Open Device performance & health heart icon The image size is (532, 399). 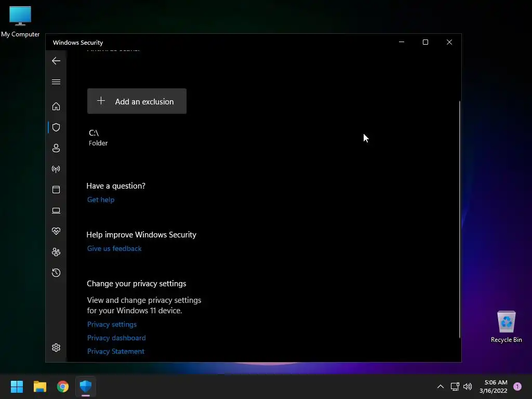click(x=56, y=231)
